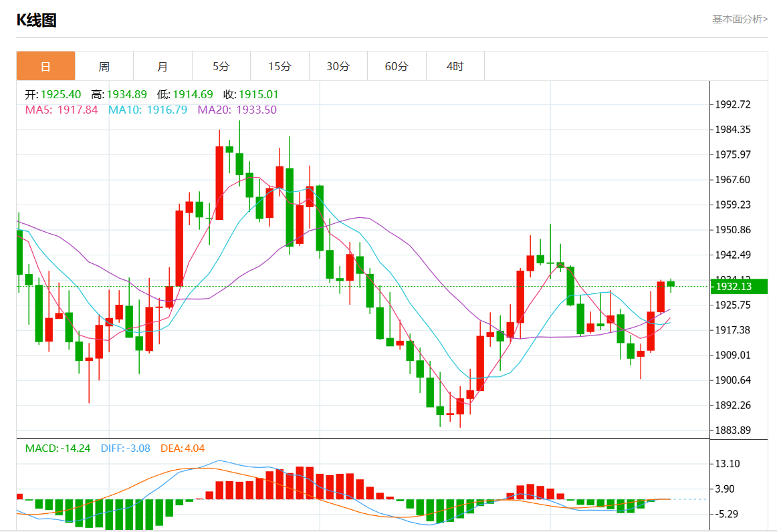Click the 1984.35 price axis label

click(732, 130)
